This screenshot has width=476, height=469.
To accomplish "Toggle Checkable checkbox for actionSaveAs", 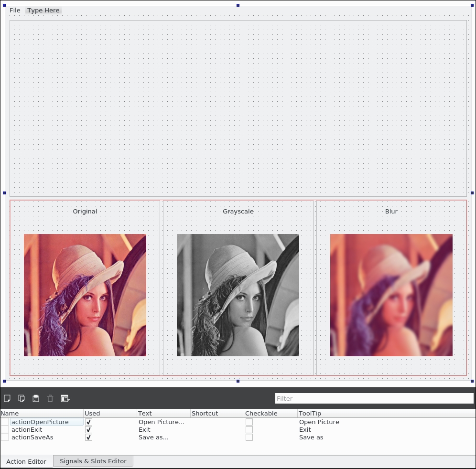I will [x=249, y=437].
